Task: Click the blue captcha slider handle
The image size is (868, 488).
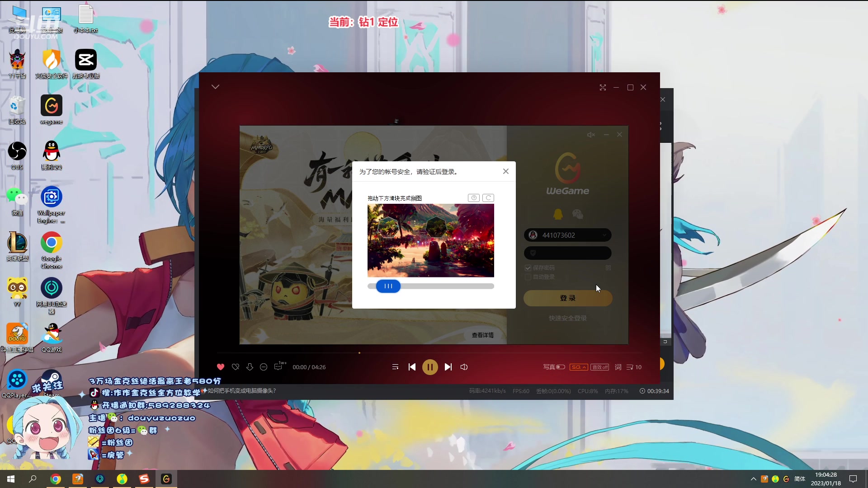Action: [388, 286]
